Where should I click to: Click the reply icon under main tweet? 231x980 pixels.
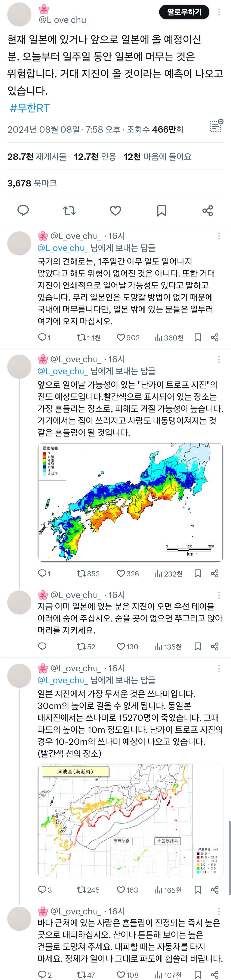[23, 210]
